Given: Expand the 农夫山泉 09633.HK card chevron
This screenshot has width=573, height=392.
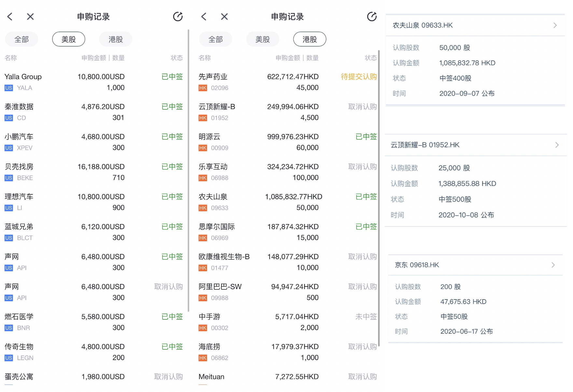Looking at the screenshot, I should tap(555, 25).
